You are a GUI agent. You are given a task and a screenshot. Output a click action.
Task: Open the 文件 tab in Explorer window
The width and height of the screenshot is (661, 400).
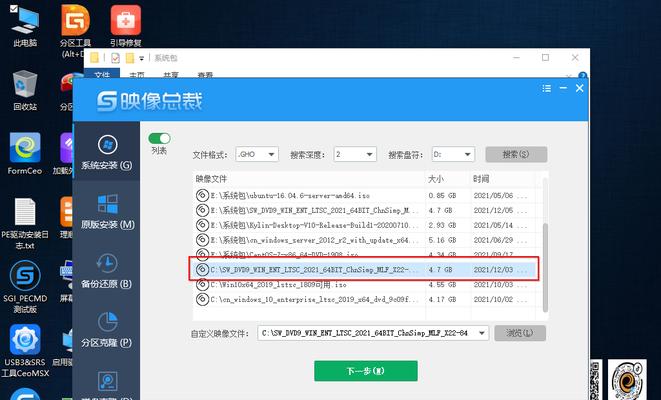pos(102,75)
